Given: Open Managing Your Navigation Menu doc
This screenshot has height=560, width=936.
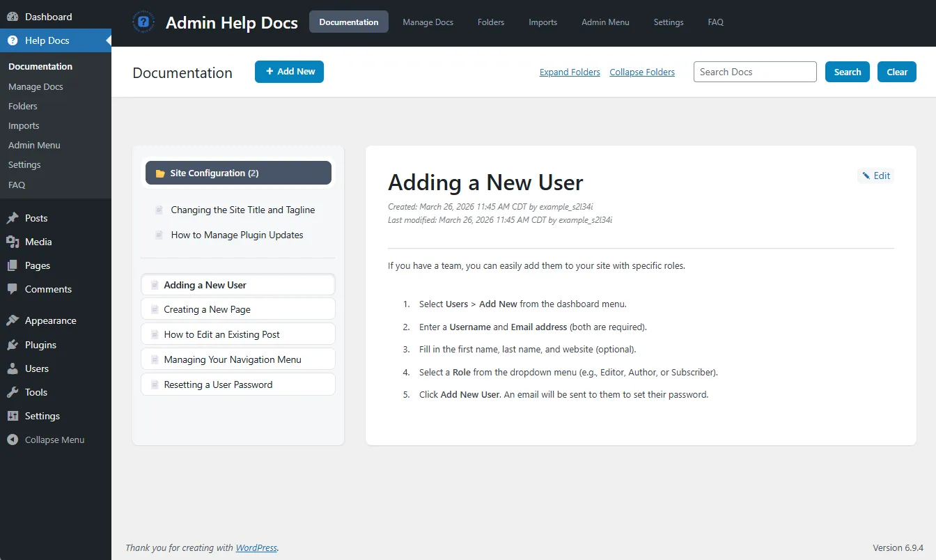Looking at the screenshot, I should (238, 359).
